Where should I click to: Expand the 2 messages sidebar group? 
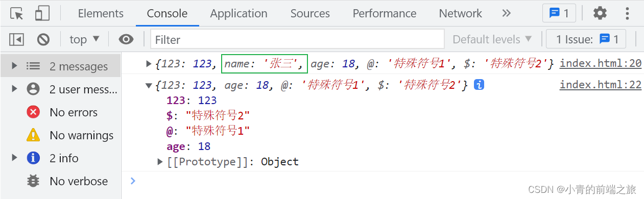(x=14, y=66)
